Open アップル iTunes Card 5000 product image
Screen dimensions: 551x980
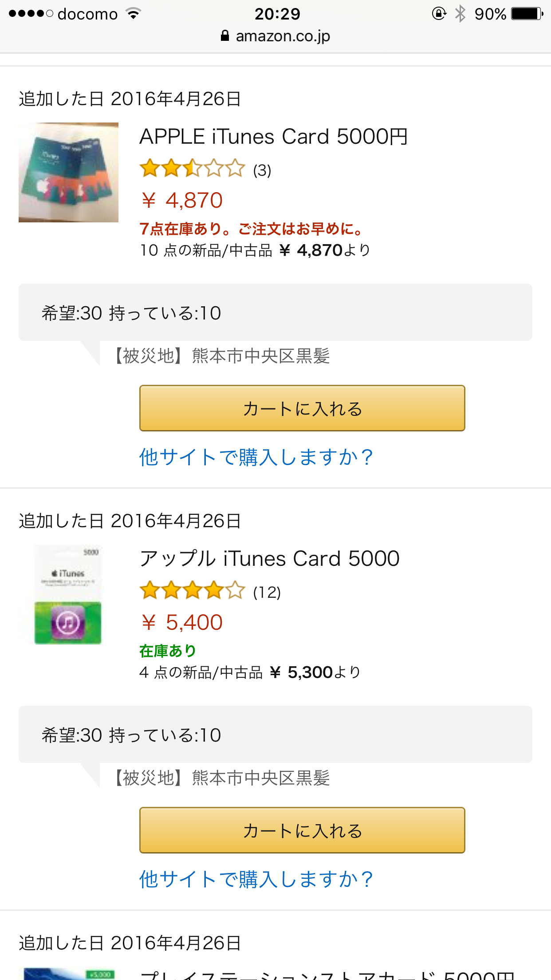[68, 594]
